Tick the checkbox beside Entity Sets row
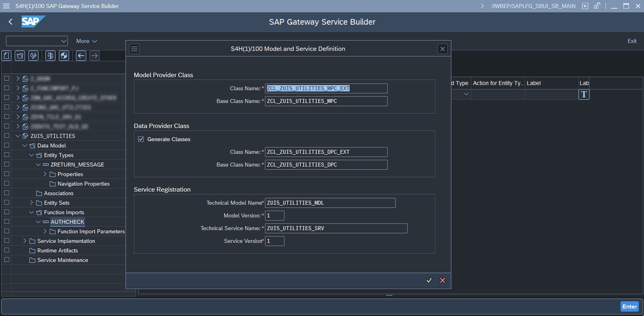This screenshot has height=316, width=644. (x=6, y=202)
